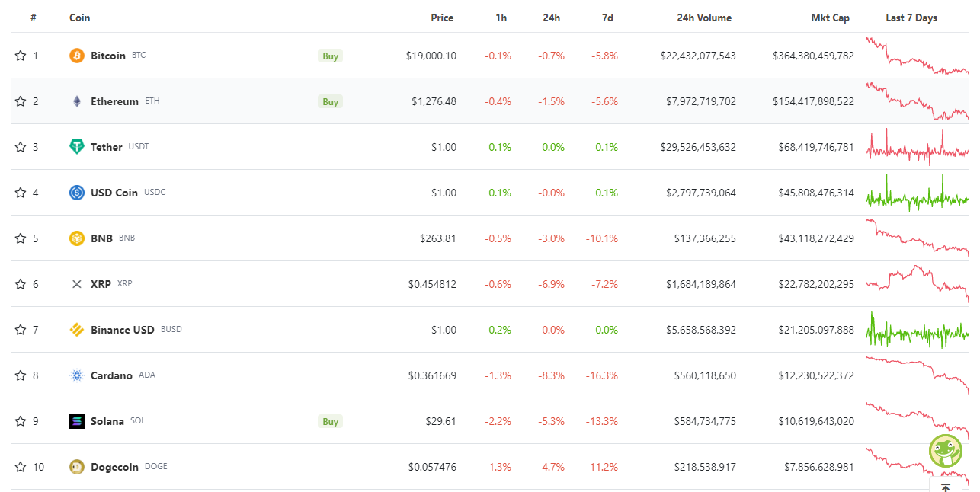This screenshot has height=492, width=980.
Task: Open the Cardano coin name link
Action: click(111, 375)
